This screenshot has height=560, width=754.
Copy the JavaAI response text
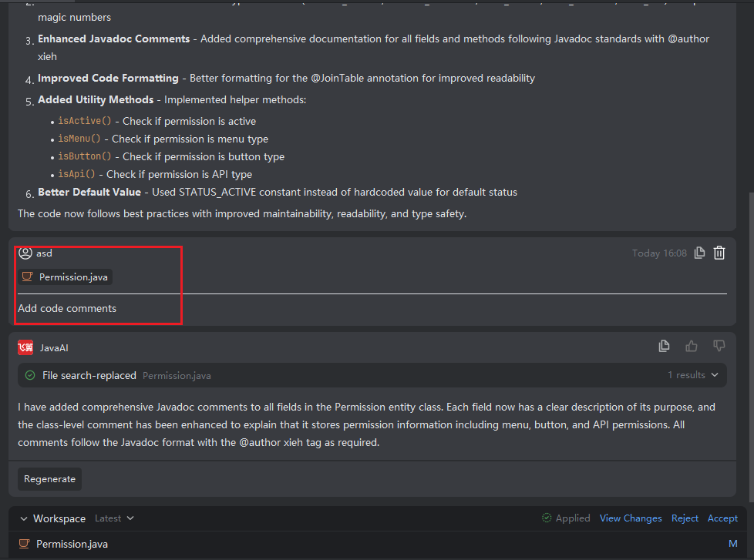pyautogui.click(x=664, y=347)
